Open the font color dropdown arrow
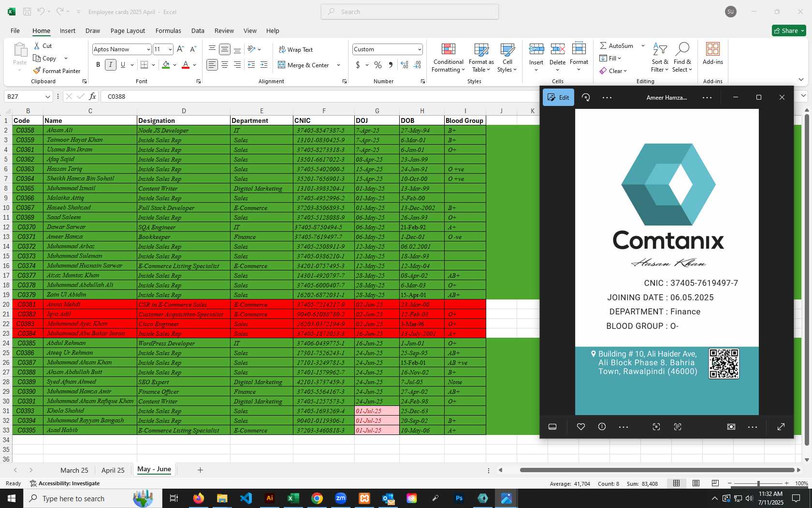Viewport: 812px width, 508px height. [194, 65]
